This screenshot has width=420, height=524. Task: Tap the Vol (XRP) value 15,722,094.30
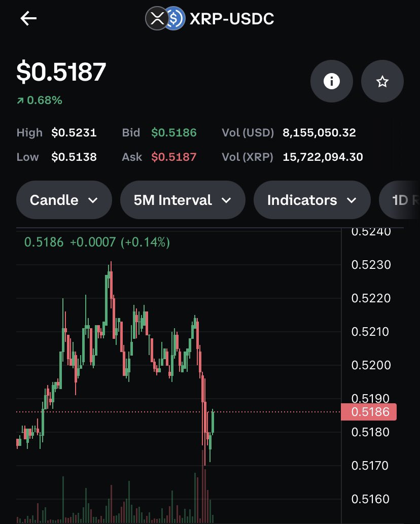click(323, 157)
